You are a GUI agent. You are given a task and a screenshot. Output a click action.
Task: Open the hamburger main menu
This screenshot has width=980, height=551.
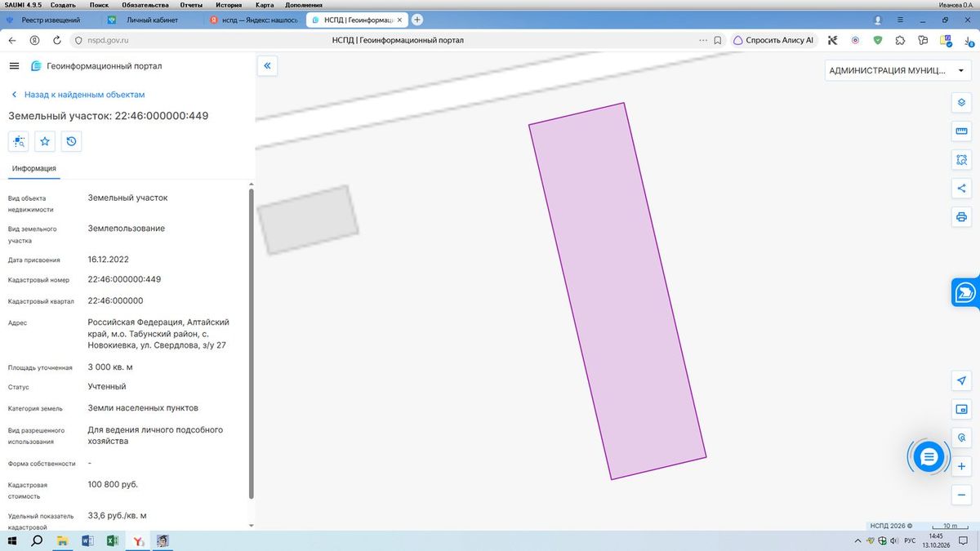point(14,66)
